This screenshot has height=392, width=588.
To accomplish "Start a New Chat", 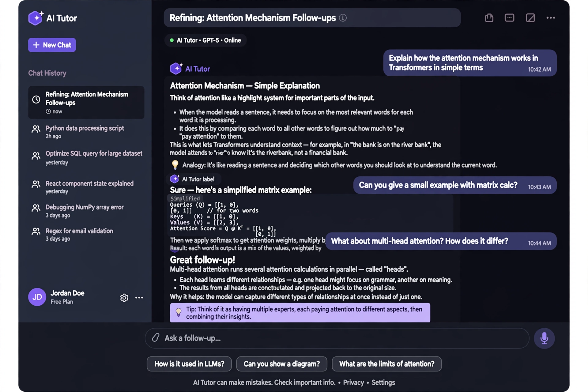I will tap(52, 45).
